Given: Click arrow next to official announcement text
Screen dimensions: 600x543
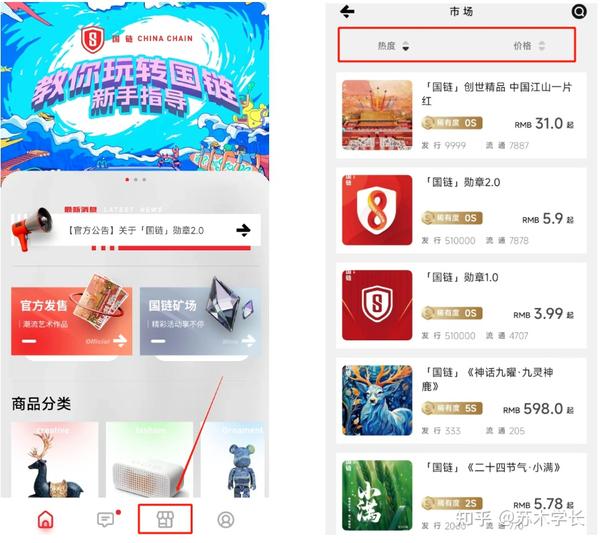Looking at the screenshot, I should [243, 230].
